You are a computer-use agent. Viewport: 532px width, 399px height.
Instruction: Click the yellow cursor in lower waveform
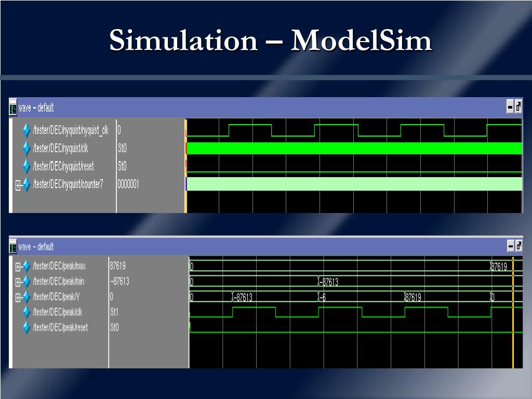coord(513,312)
